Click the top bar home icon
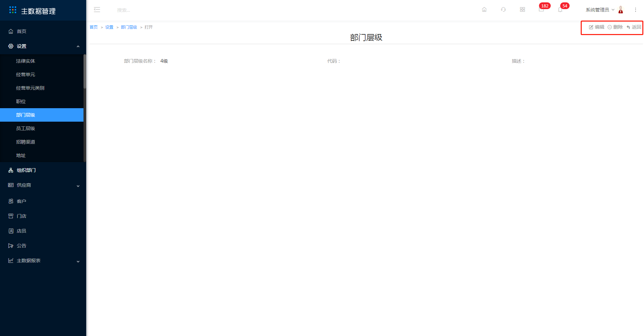This screenshot has width=644, height=336. (484, 9)
